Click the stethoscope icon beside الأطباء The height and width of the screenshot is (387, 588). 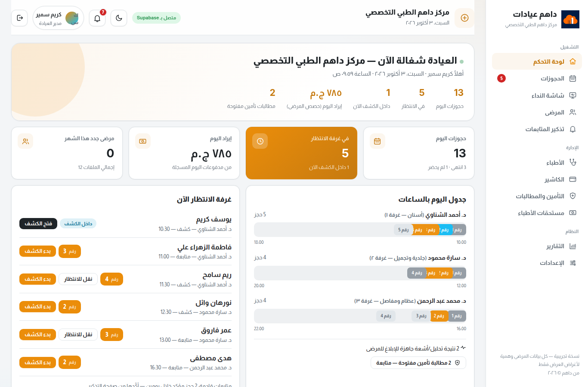(x=573, y=163)
